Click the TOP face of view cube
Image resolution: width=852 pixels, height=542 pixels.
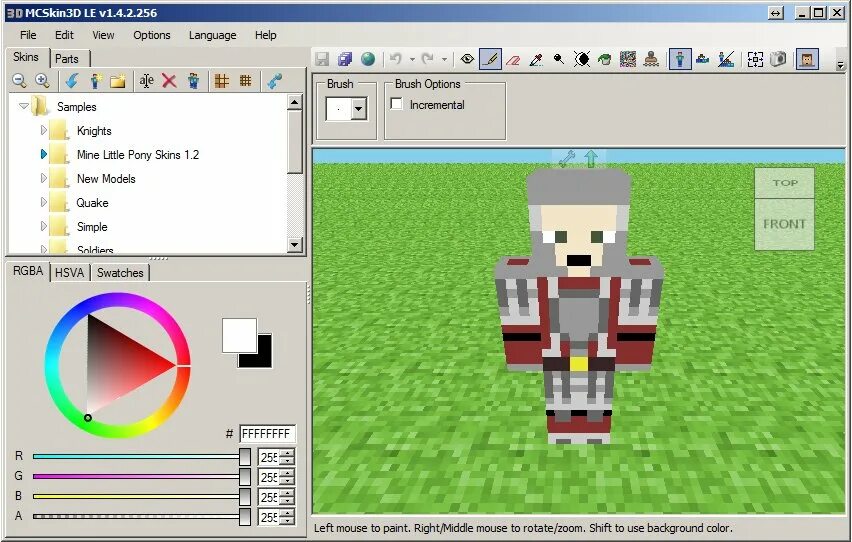coord(785,183)
